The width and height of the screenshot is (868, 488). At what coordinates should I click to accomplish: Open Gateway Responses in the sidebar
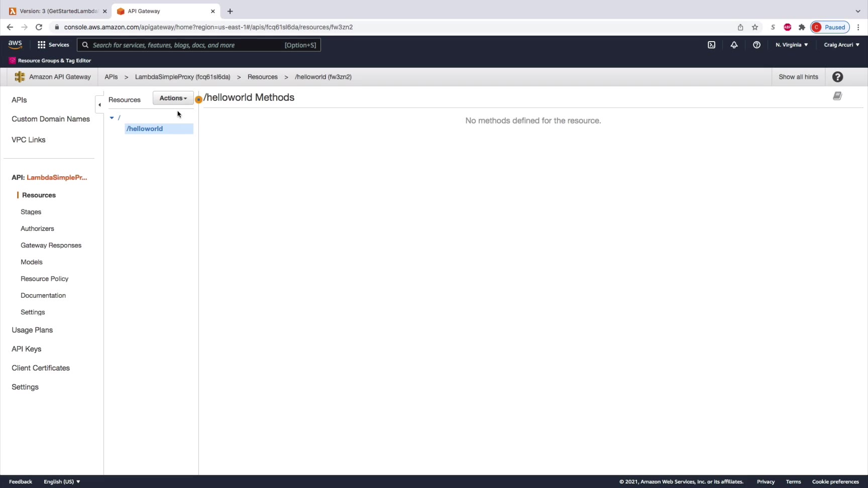click(51, 245)
